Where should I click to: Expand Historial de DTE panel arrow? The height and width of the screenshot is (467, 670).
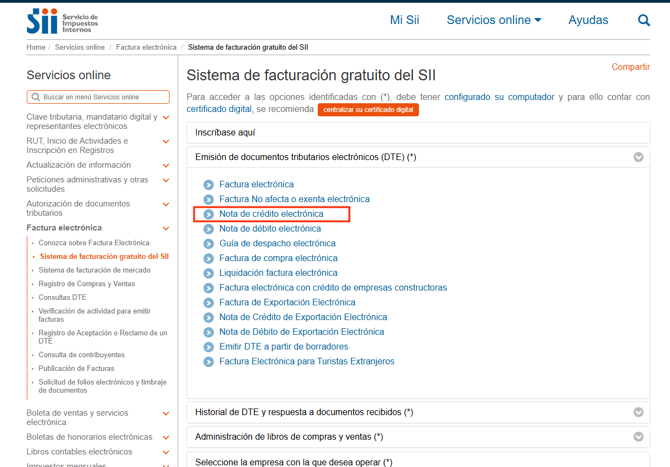(638, 412)
